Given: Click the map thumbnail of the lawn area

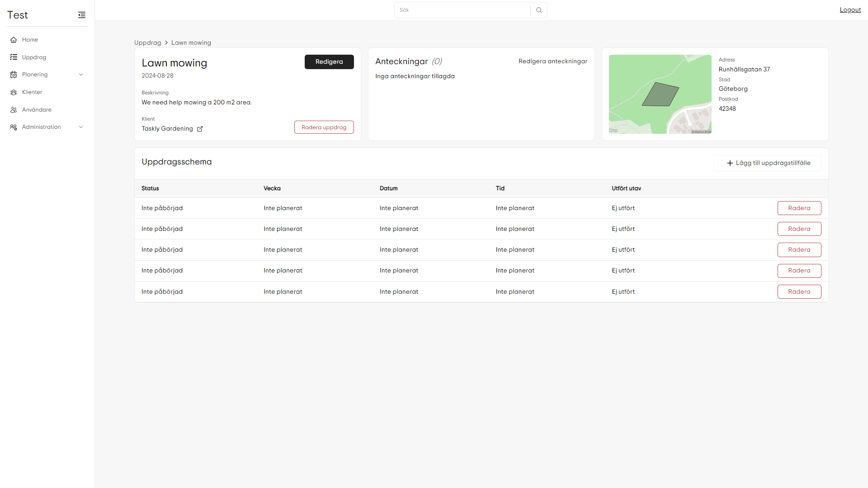Looking at the screenshot, I should (x=660, y=94).
